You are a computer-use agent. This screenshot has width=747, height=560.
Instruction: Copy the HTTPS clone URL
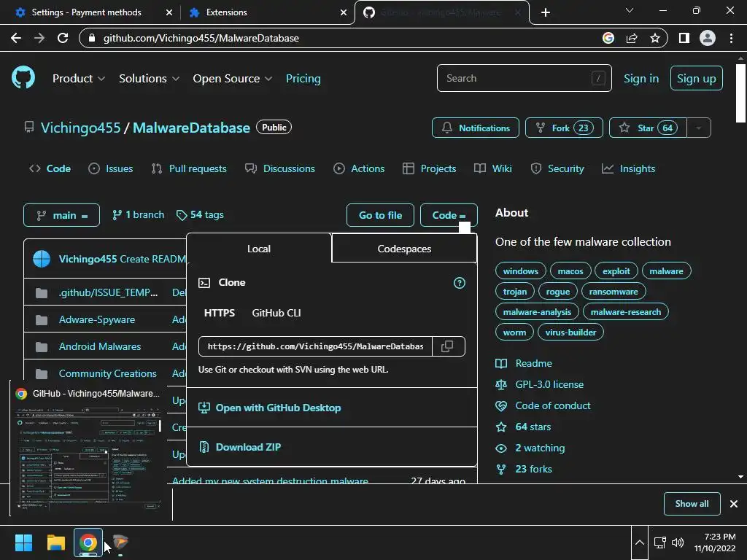point(448,346)
